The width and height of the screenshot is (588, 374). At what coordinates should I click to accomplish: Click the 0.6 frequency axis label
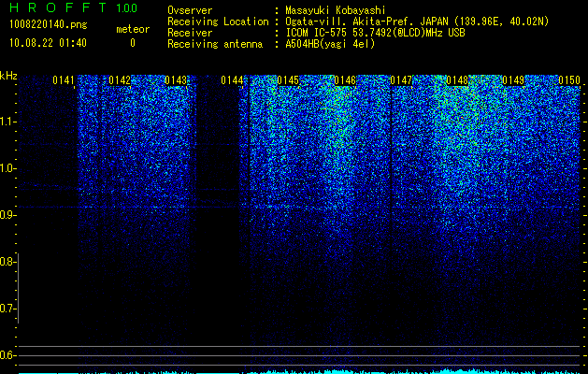click(7, 355)
